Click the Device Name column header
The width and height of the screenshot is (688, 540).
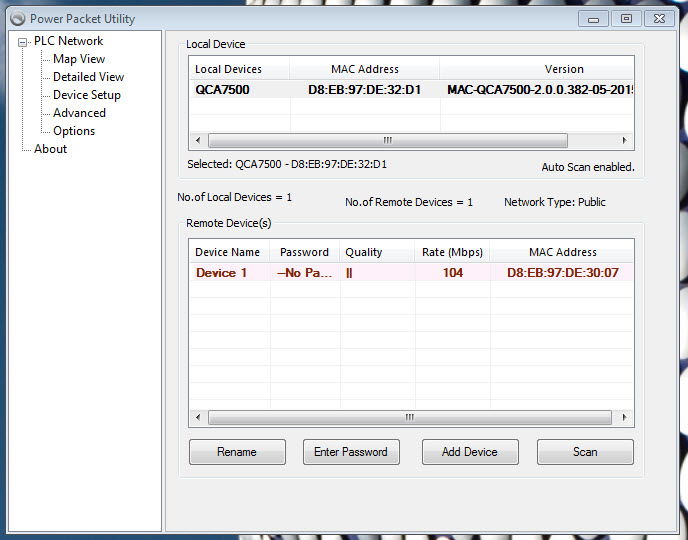tap(229, 252)
